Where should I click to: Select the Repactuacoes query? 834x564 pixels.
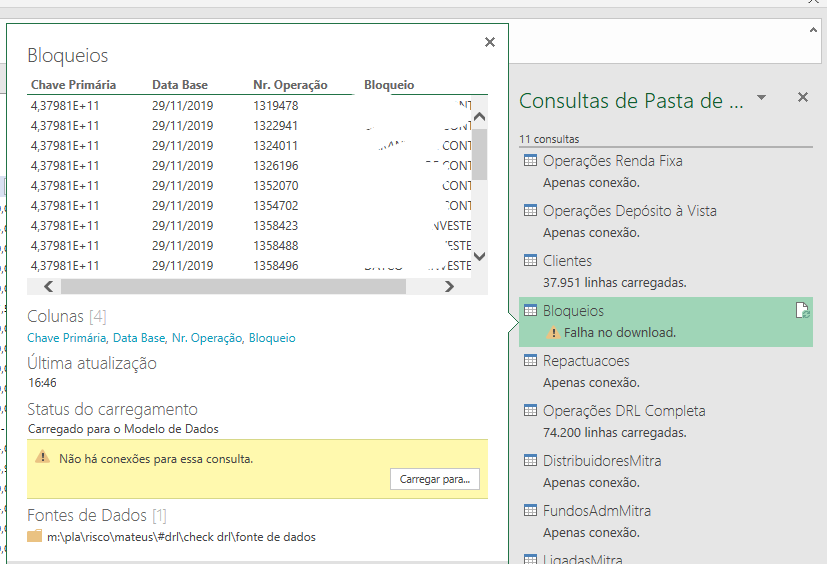click(x=666, y=371)
